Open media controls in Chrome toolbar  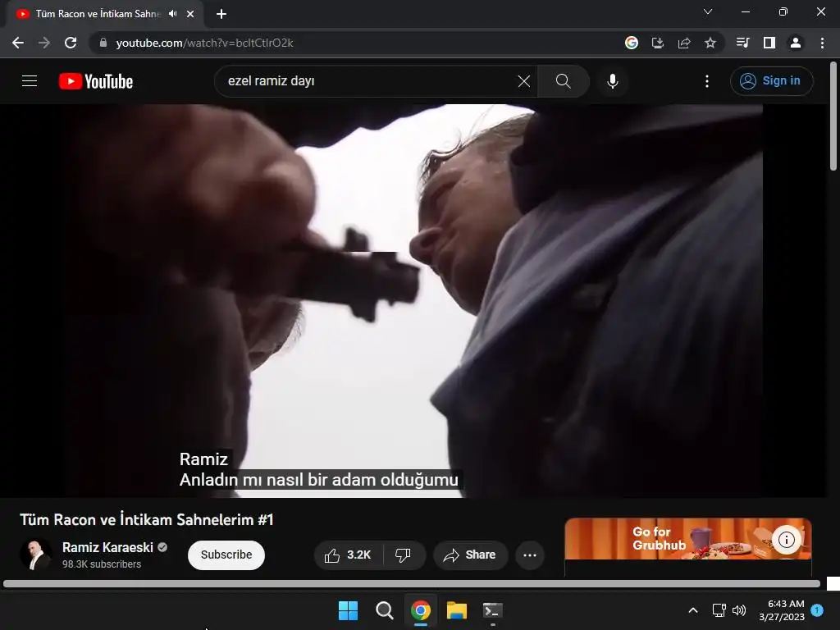(x=743, y=43)
